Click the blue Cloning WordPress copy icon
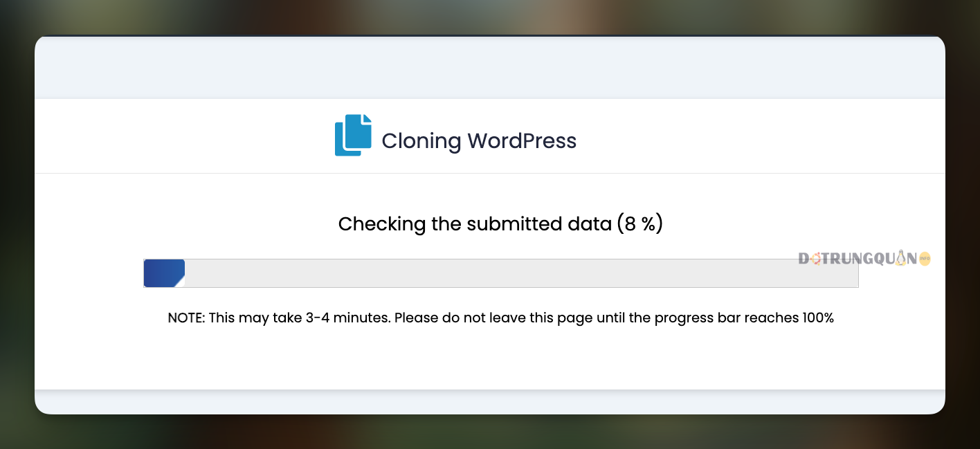This screenshot has height=449, width=980. point(353,136)
